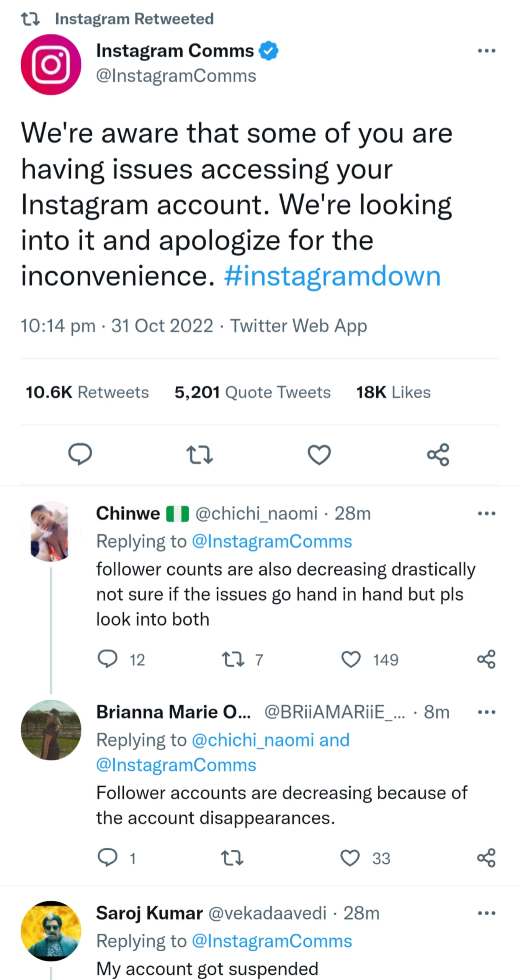
Task: Open more options on Saroj Kumar's reply
Action: [487, 913]
